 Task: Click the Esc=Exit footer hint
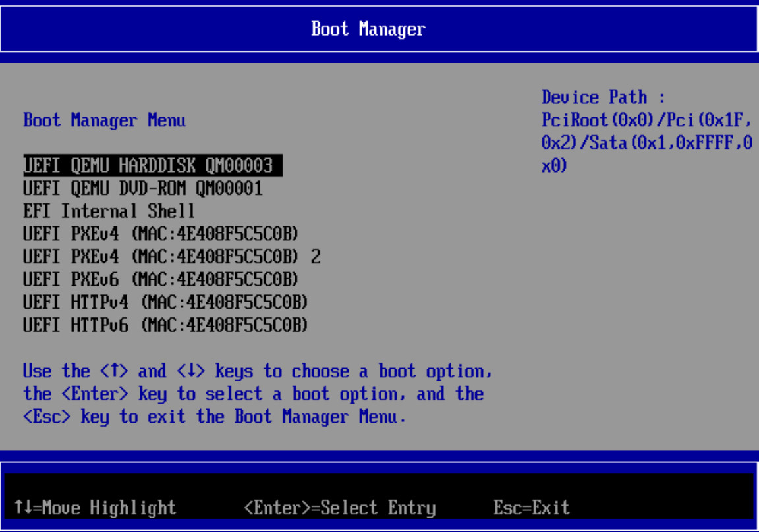tap(532, 508)
